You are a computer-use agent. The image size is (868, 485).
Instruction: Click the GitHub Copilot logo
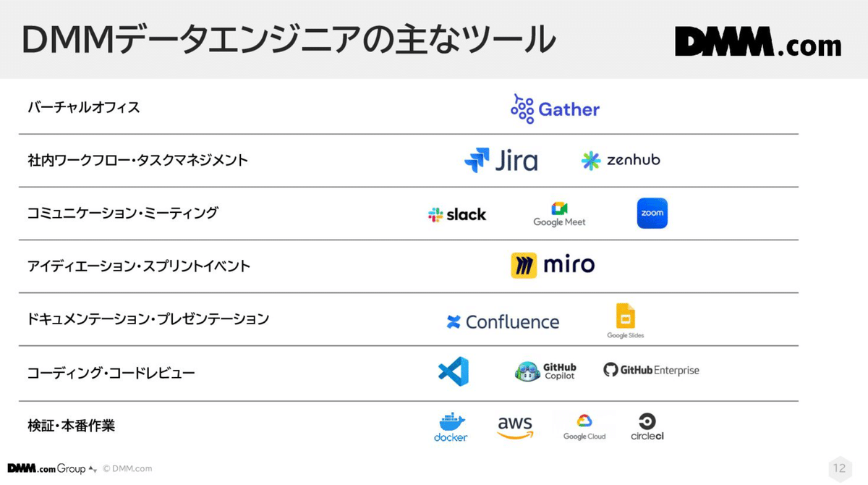pos(545,371)
